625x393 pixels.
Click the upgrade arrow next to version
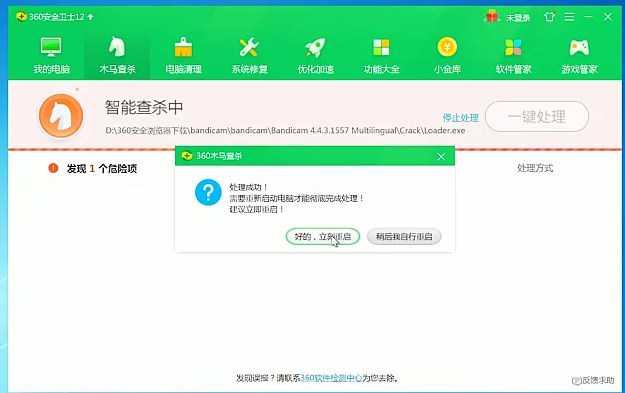click(90, 17)
